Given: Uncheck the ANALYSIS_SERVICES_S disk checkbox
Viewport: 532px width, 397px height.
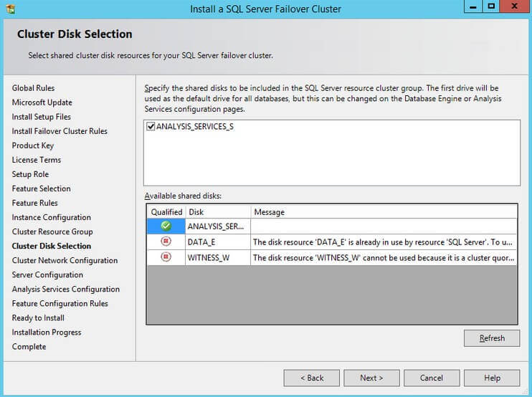Looking at the screenshot, I should tap(151, 127).
